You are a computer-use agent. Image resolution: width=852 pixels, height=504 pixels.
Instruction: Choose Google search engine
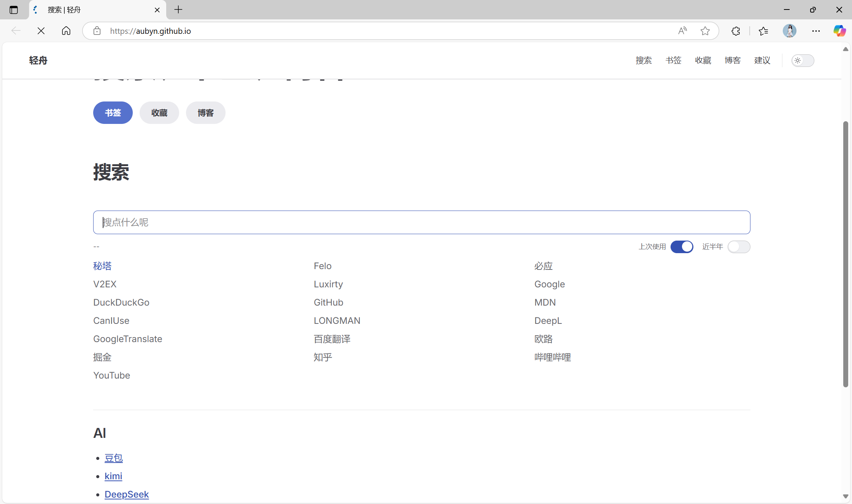tap(550, 284)
